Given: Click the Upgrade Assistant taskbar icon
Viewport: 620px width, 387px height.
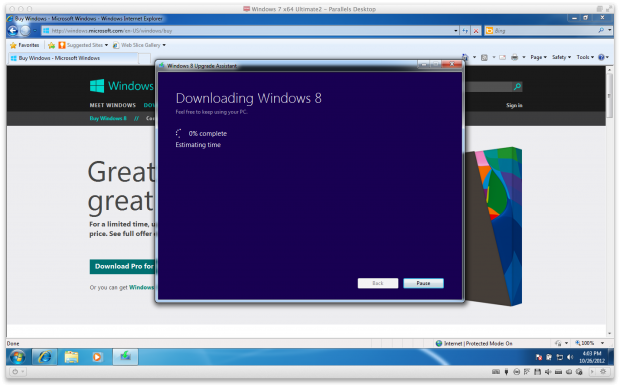Looking at the screenshot, I should (125, 357).
